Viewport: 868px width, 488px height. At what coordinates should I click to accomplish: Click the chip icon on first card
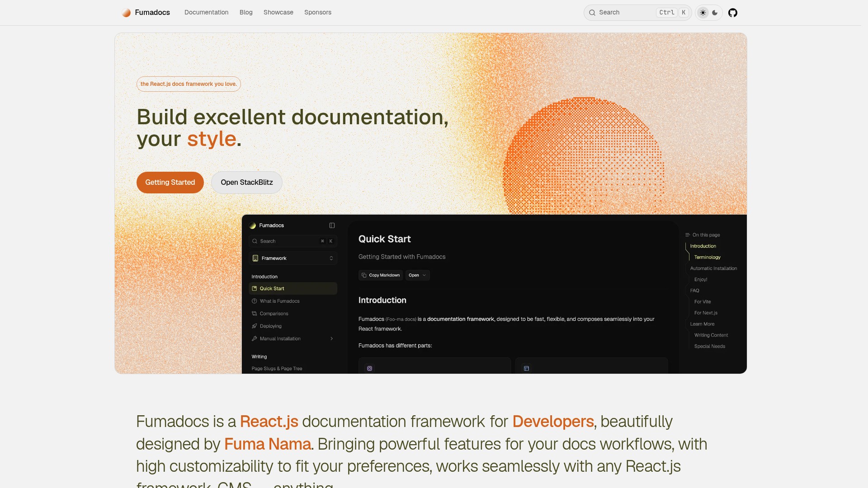[370, 368]
